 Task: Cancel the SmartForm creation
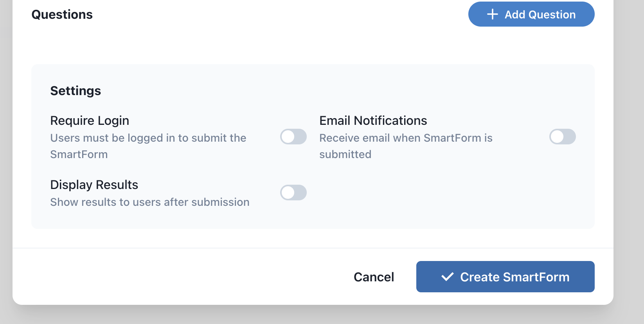(x=374, y=277)
